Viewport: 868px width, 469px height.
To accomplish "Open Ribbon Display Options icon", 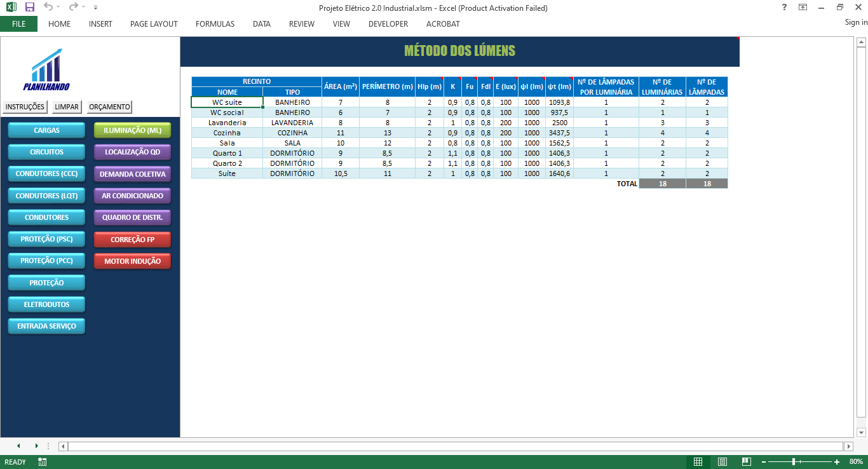I will (x=803, y=8).
